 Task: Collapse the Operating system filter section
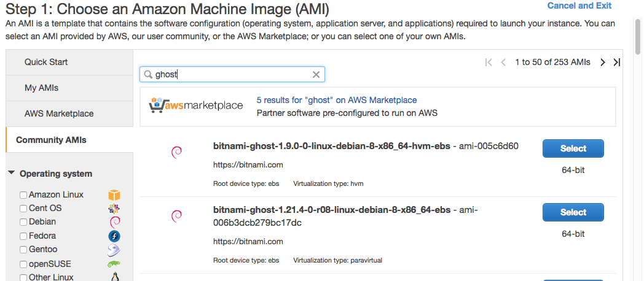click(12, 174)
